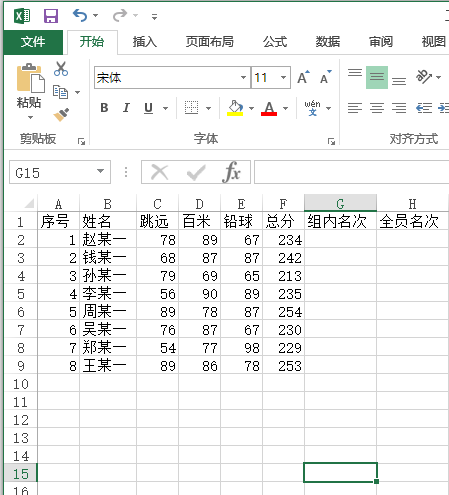Select the cell with 王某一
Viewport: 449px width, 495px height.
[x=108, y=365]
